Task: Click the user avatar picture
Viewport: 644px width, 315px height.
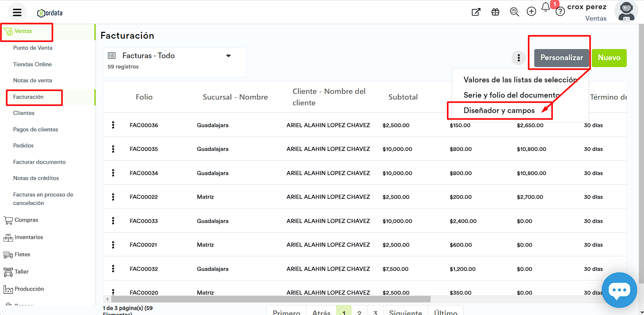Action: pos(626,11)
